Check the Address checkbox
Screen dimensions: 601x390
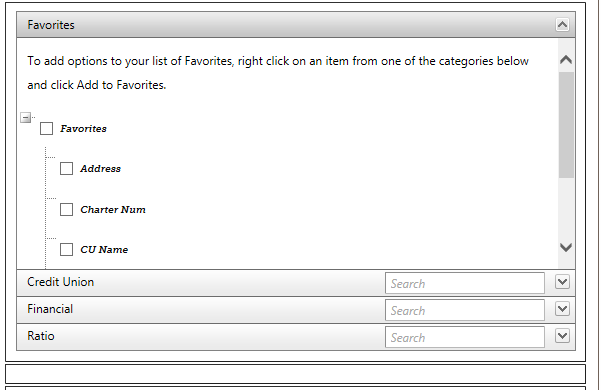coord(66,169)
